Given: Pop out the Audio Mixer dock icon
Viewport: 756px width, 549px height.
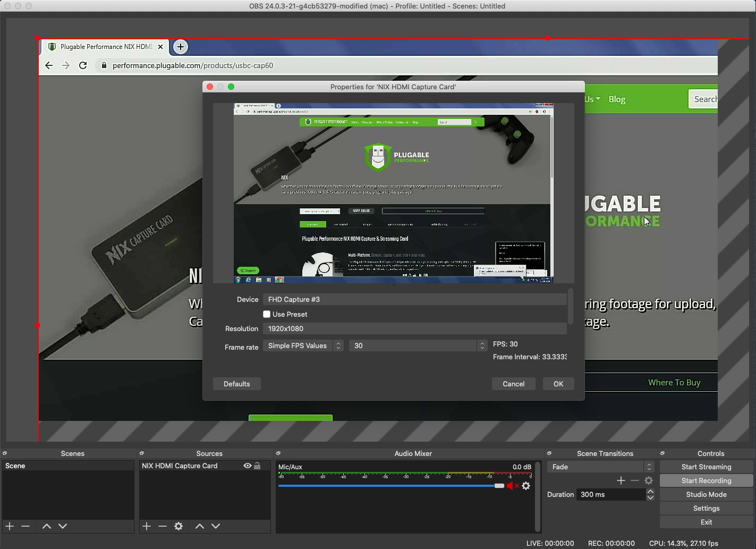Looking at the screenshot, I should (x=278, y=453).
